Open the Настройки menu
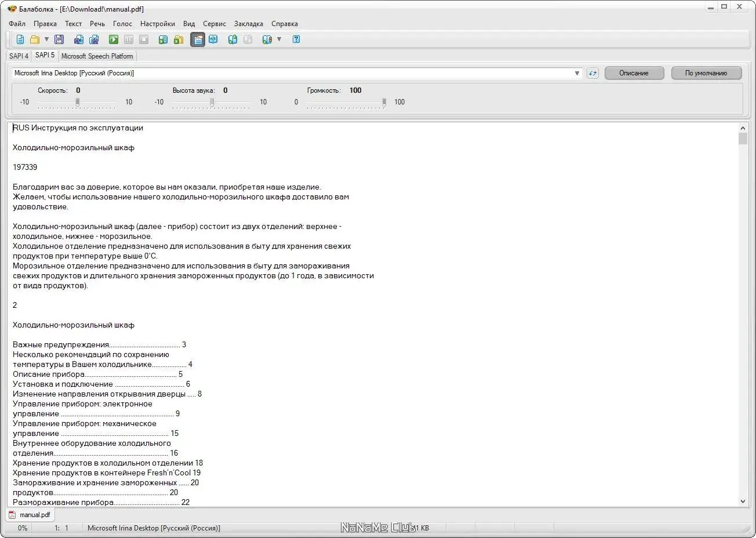Viewport: 756px width, 538px height. point(158,24)
